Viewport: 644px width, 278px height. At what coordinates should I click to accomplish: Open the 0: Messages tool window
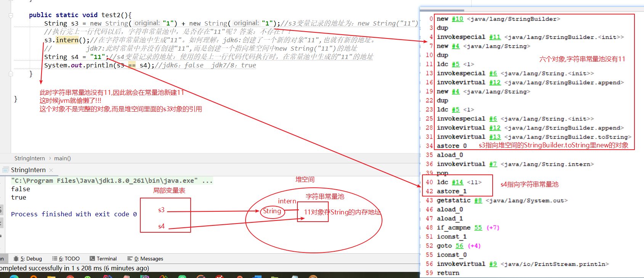tap(145, 259)
